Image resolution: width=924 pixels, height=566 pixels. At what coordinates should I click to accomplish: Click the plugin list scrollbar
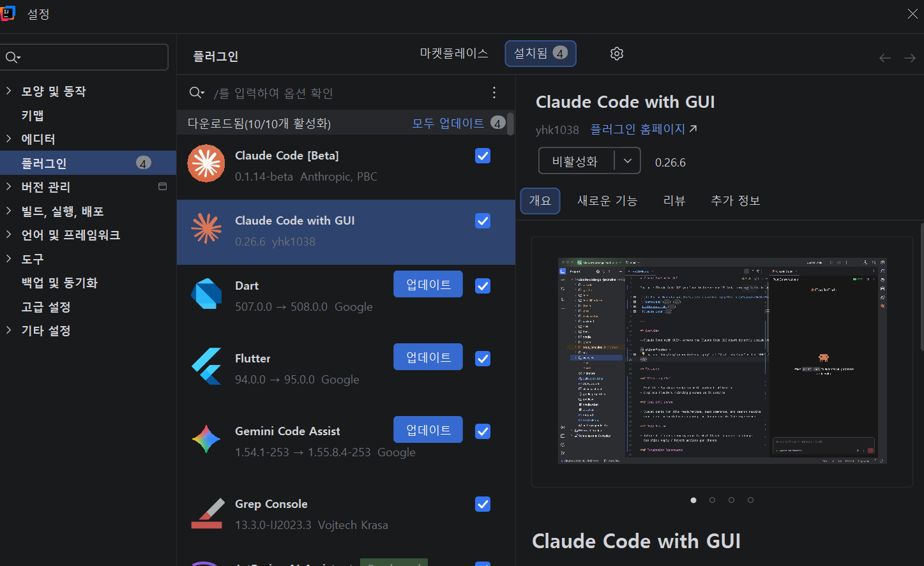(510, 123)
